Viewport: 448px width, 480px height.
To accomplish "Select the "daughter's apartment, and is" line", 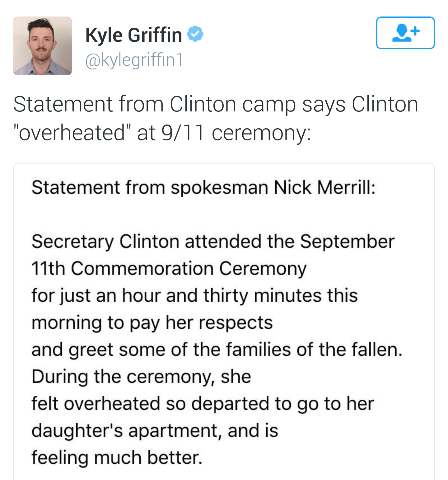I will tap(155, 431).
